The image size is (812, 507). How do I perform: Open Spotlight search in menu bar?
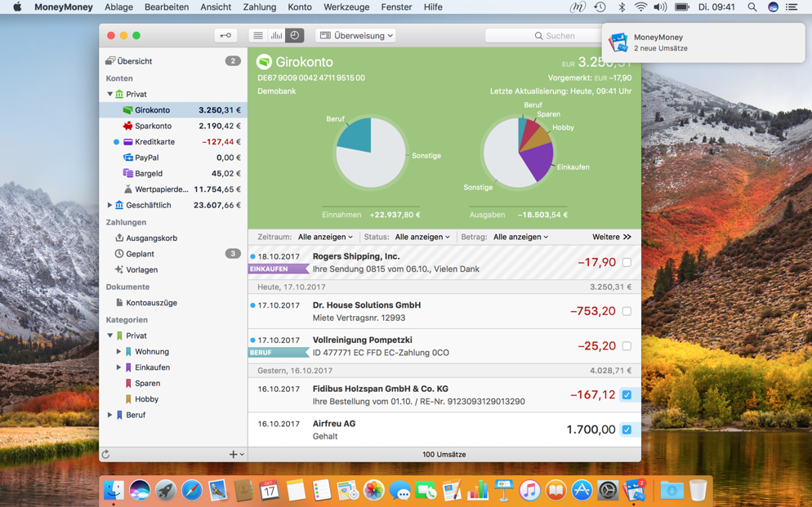point(752,7)
